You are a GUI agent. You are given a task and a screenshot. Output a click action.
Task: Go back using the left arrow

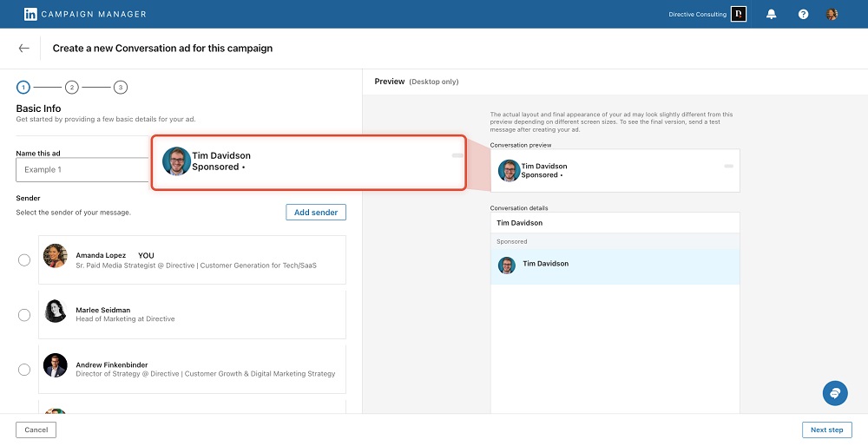click(23, 49)
